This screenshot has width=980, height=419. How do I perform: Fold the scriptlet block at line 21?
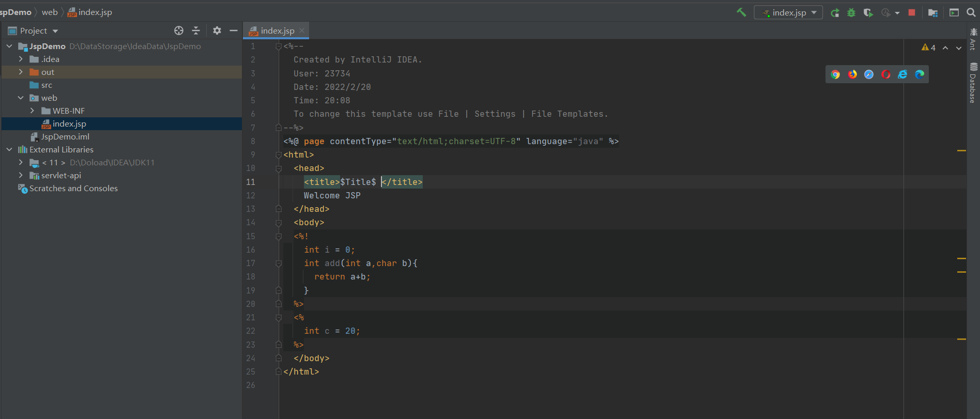[279, 318]
